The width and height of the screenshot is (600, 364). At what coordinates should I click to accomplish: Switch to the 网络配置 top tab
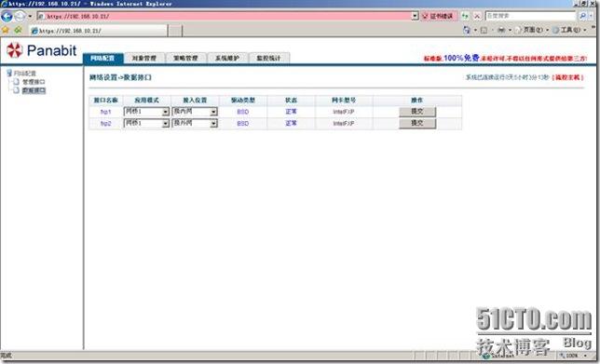(x=102, y=58)
